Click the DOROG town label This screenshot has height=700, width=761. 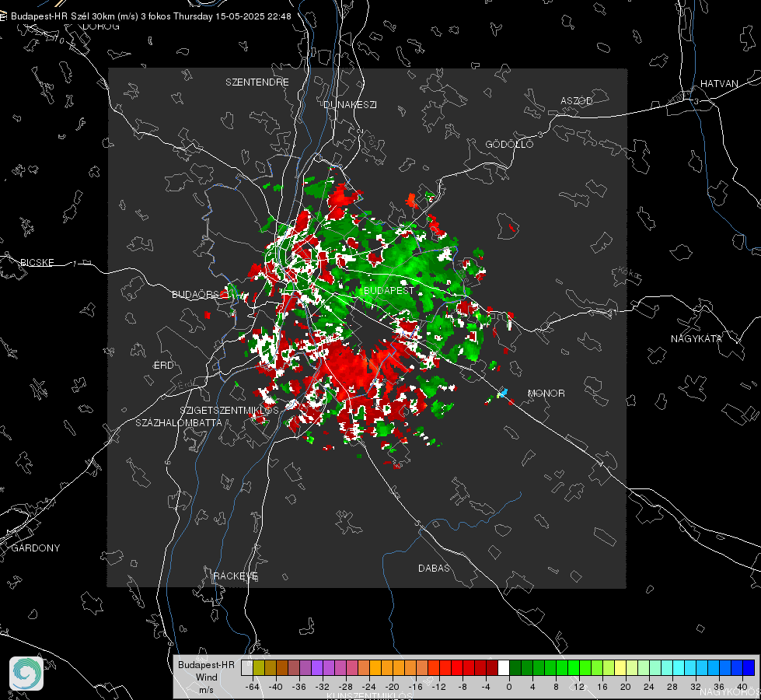(x=101, y=26)
